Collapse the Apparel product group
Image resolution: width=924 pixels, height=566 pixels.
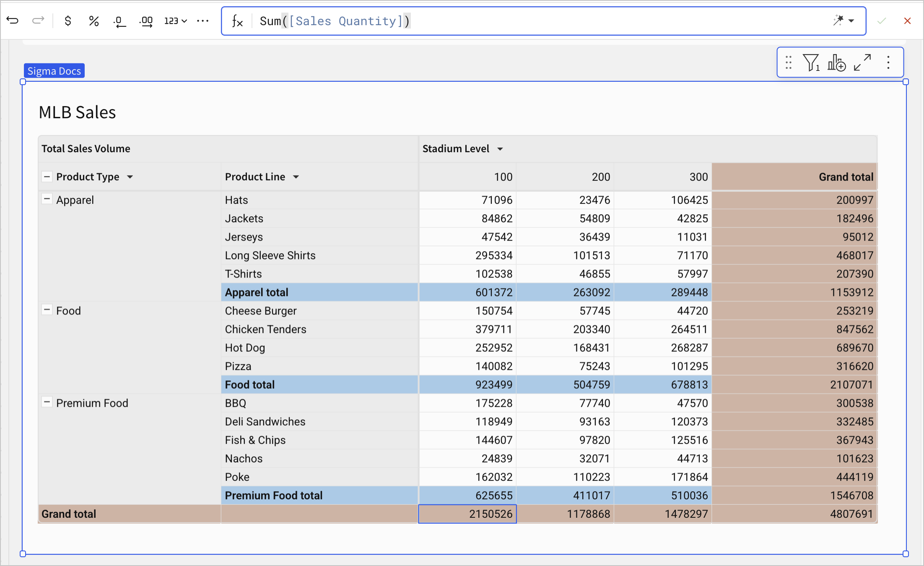(x=47, y=199)
